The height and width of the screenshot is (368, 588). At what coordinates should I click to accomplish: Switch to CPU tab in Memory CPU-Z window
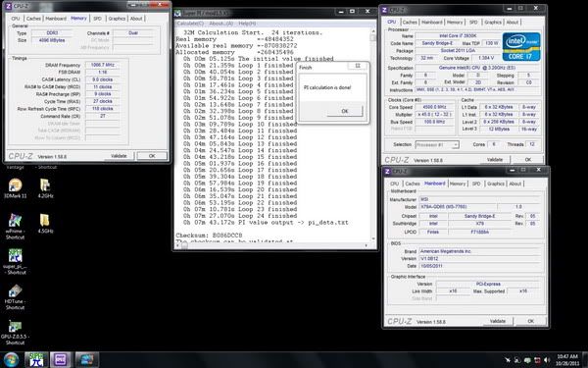coord(16,19)
